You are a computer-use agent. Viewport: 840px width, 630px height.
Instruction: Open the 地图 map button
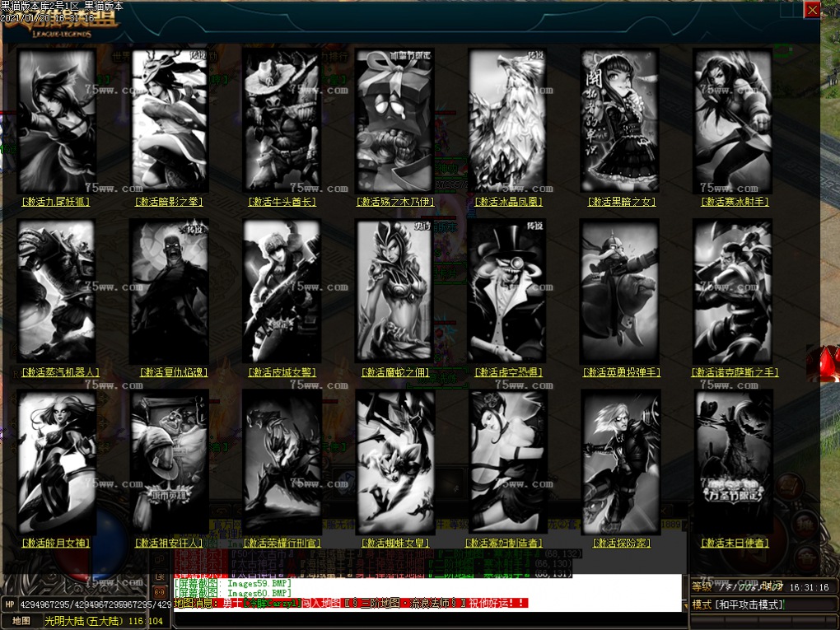(21, 621)
